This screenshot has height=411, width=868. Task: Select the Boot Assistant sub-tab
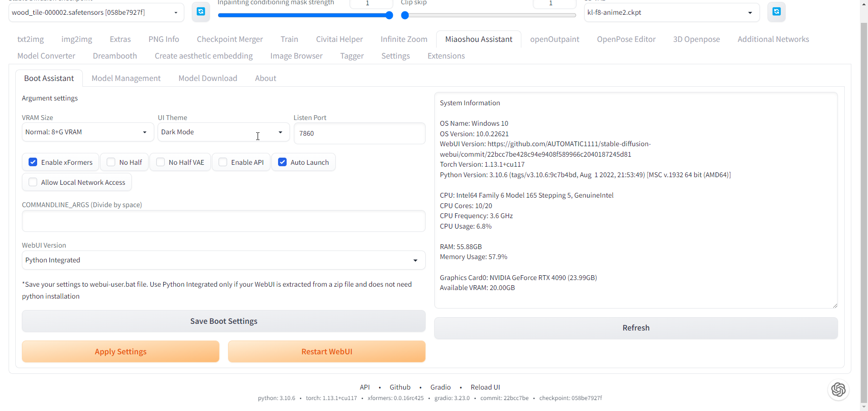click(49, 78)
